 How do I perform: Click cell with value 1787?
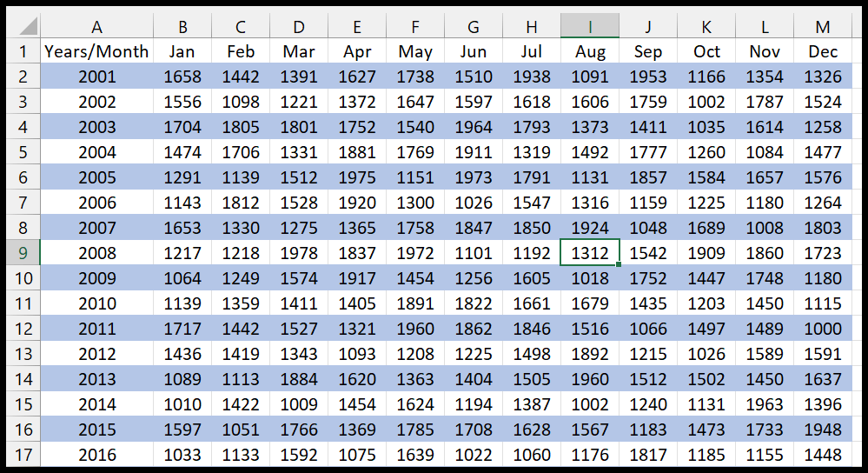click(x=765, y=102)
